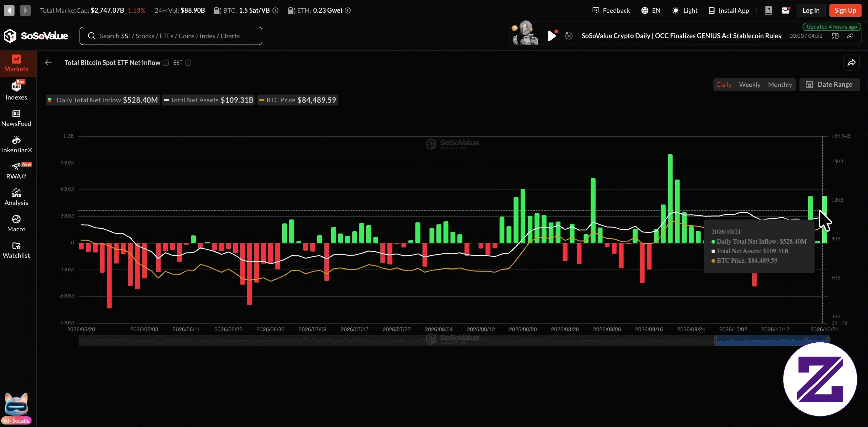This screenshot has height=427, width=868.
Task: Show info for Total Bitcoin Spot ETF Net Inflow
Action: tap(166, 63)
